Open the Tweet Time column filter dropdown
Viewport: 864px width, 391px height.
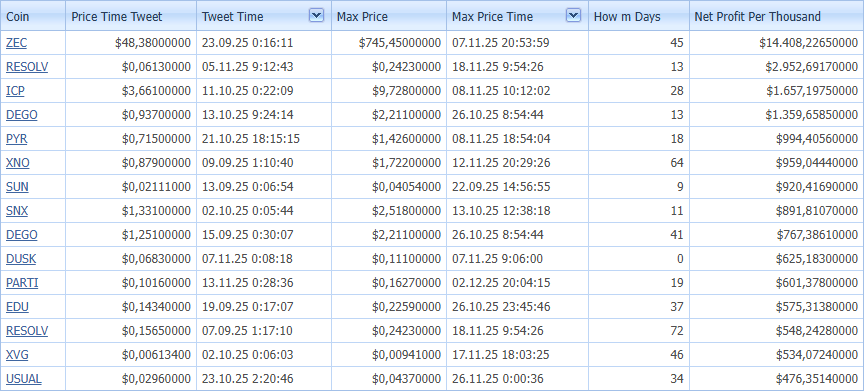coord(316,15)
